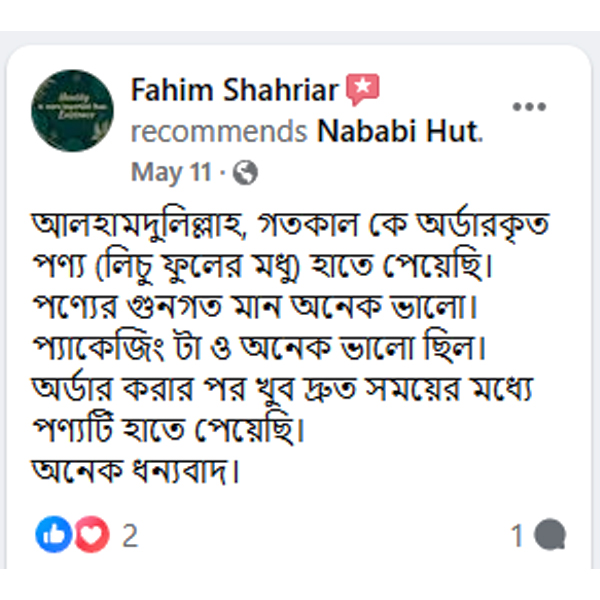Click the red recommendation star badge
The height and width of the screenshot is (600, 600).
click(x=363, y=91)
